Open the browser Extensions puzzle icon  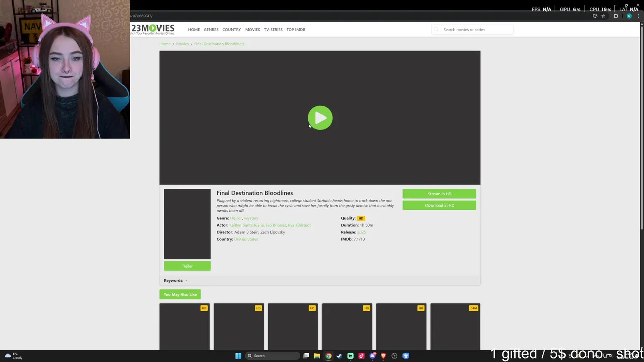[x=616, y=16]
